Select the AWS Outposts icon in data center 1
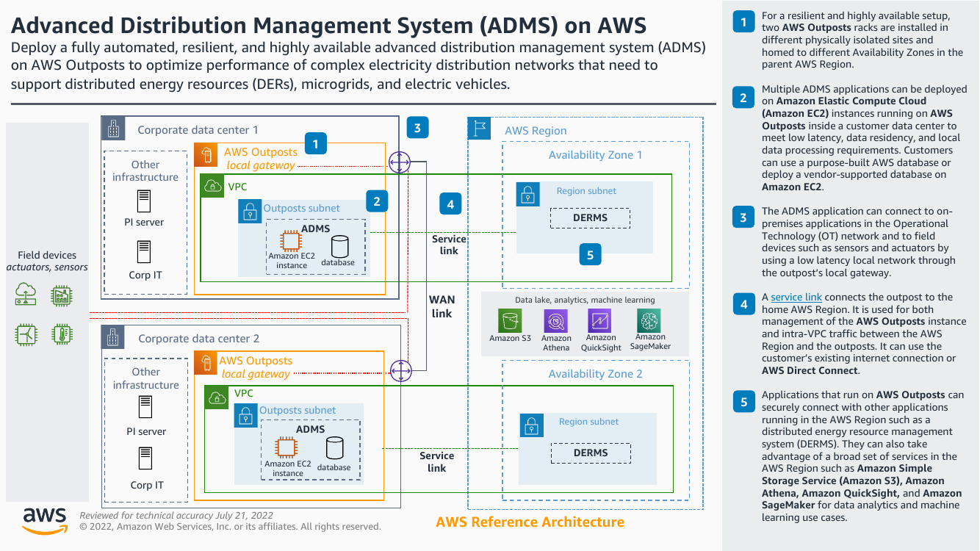Viewport: 980px width, 551px height. (x=206, y=155)
